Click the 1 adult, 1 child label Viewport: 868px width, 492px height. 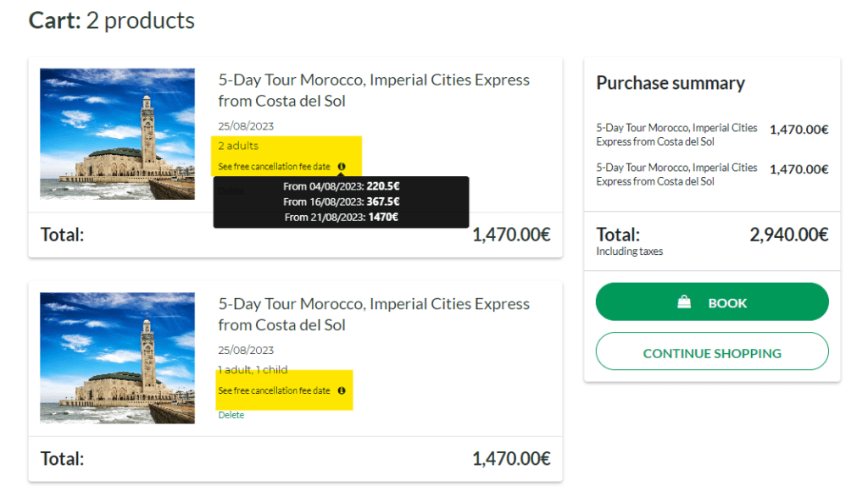pyautogui.click(x=253, y=369)
